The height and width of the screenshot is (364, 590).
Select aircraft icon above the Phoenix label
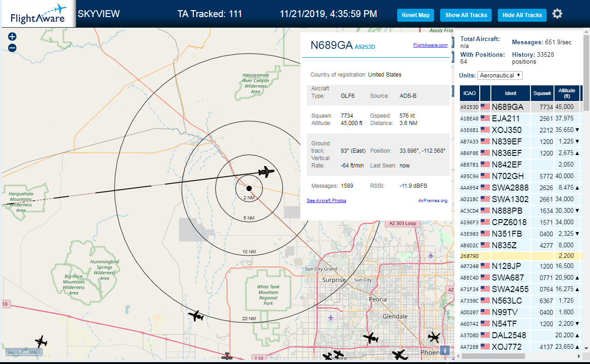[x=434, y=337]
